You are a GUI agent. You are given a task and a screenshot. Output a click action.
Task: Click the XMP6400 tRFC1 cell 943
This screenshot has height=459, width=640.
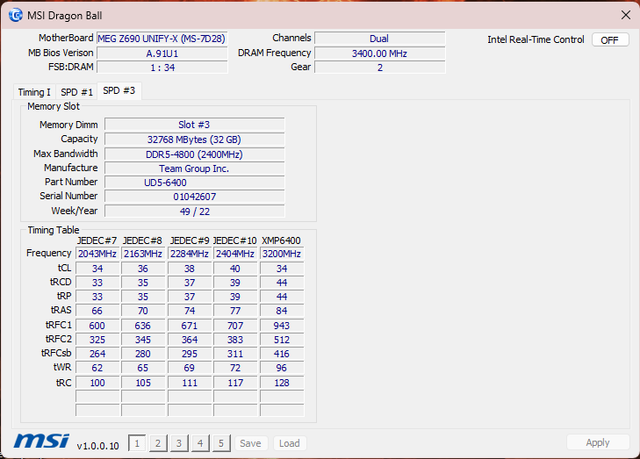(282, 326)
